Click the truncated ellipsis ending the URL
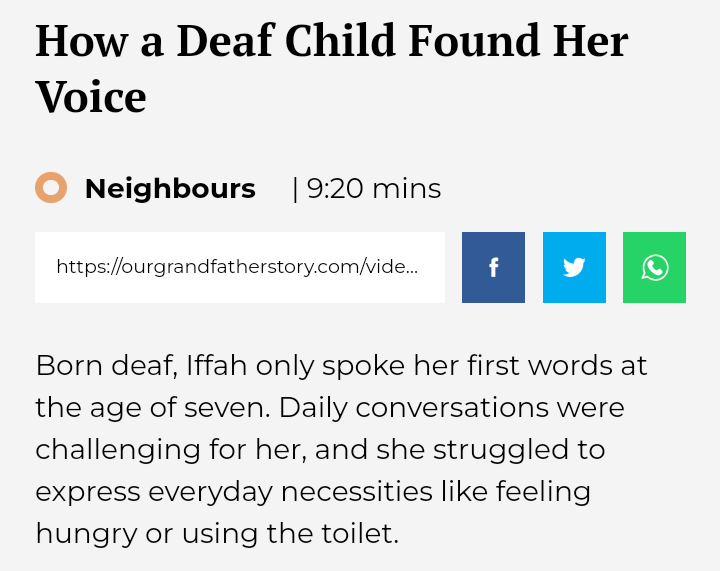Screen dimensions: 720x571 pos(409,267)
